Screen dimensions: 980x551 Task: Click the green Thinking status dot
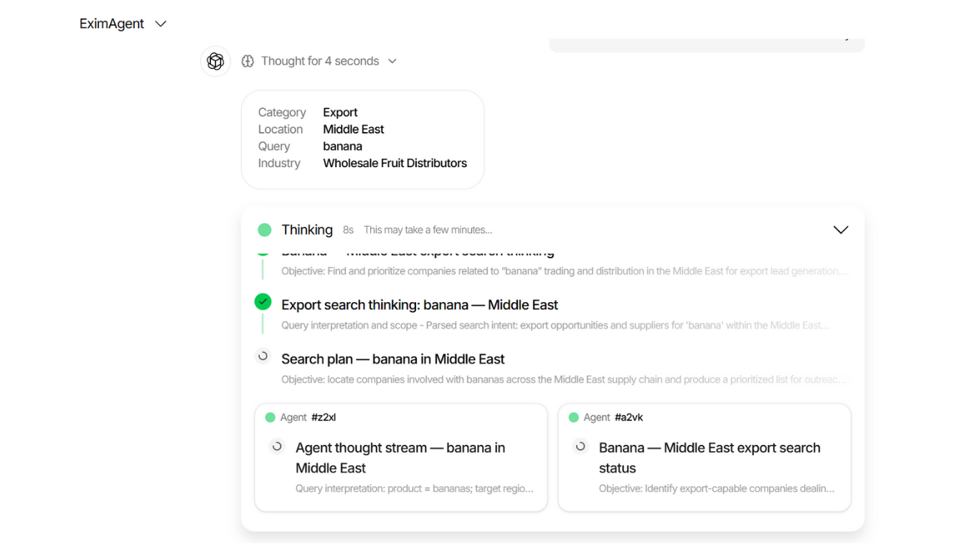(265, 230)
